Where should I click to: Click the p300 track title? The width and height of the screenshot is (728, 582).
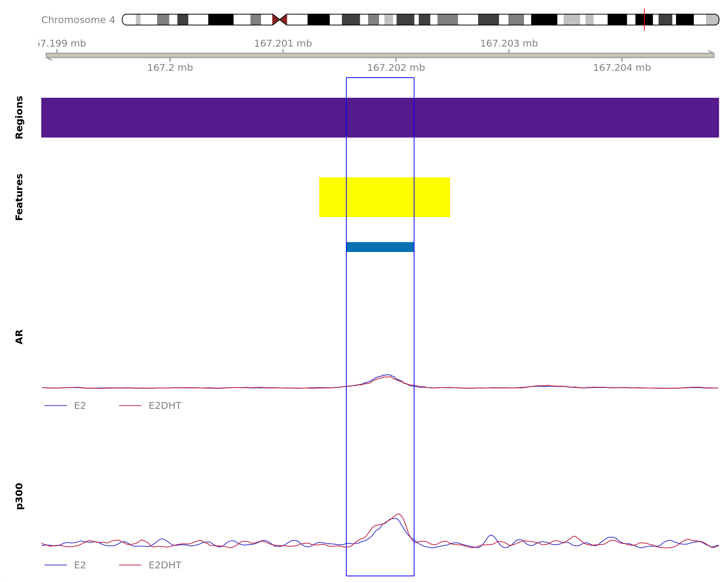(x=19, y=496)
